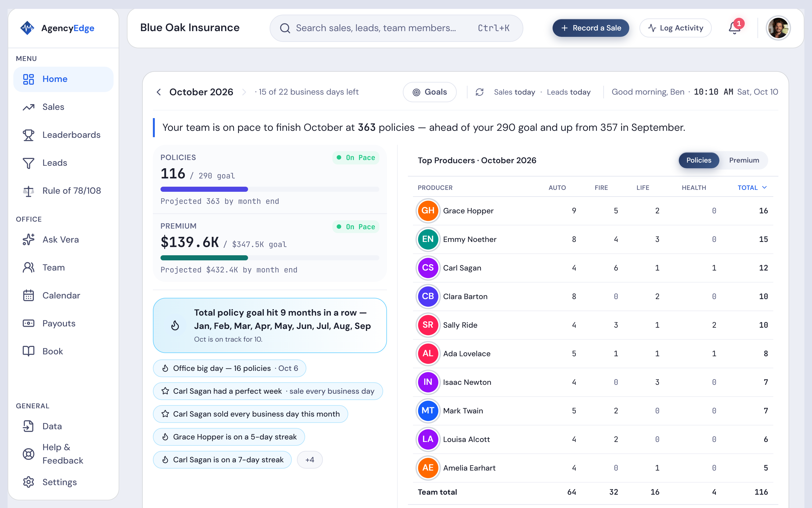Click Carl Sagan 7-day streak chip
The height and width of the screenshot is (508, 812).
[222, 460]
